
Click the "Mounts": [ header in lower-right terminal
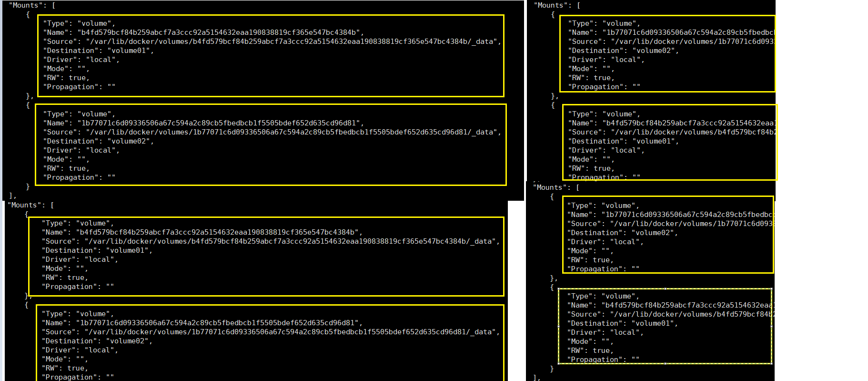coord(556,187)
